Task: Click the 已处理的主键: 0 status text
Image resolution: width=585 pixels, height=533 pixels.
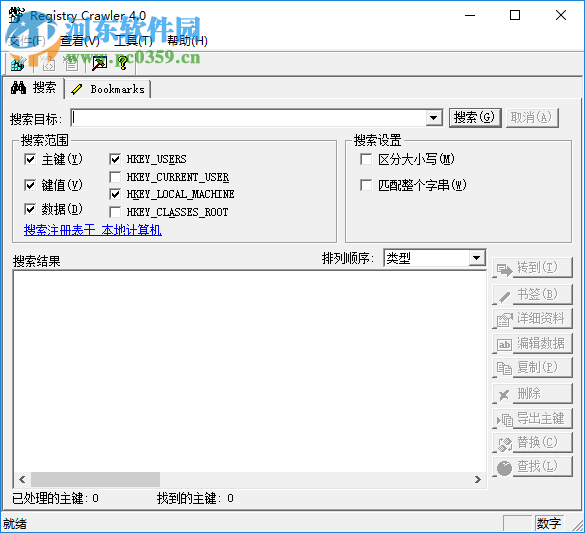Action: [x=55, y=498]
